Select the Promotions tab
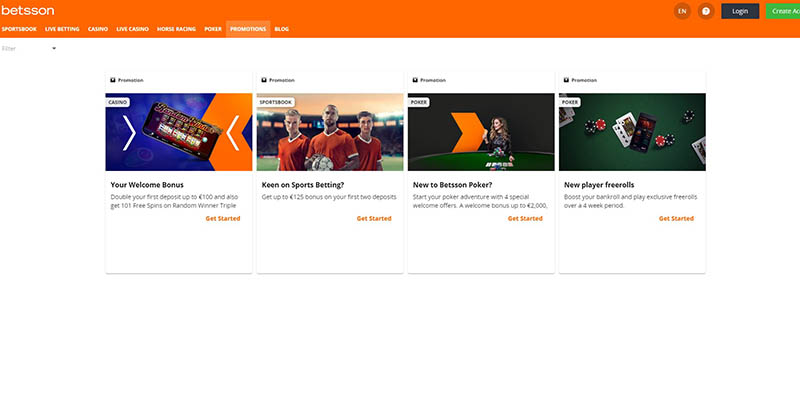Viewport: 800px width, 400px height. click(x=248, y=29)
